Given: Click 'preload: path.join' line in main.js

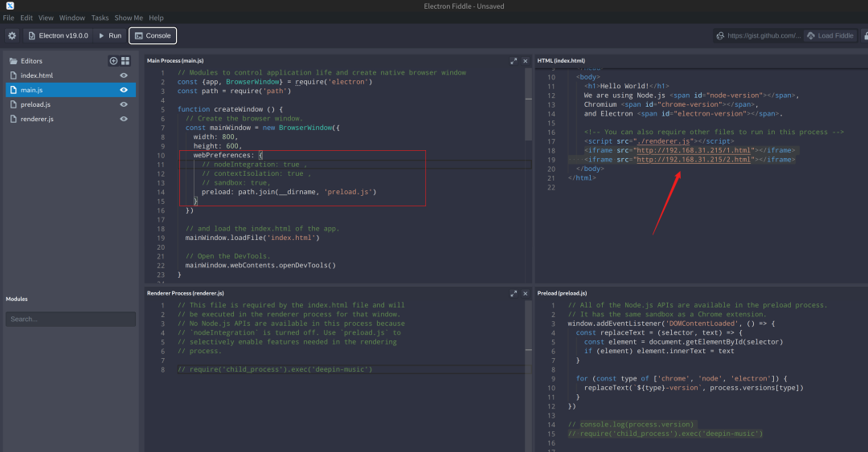Looking at the screenshot, I should tap(289, 192).
